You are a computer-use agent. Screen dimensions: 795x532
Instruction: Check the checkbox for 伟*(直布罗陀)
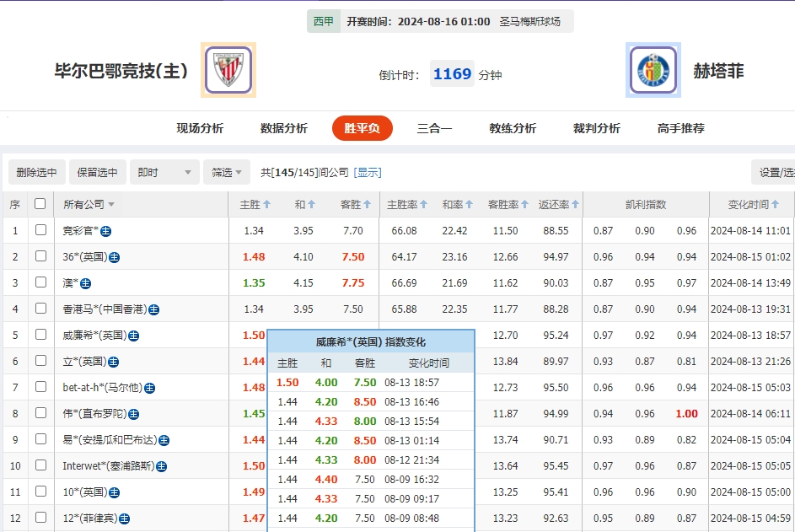tap(39, 414)
